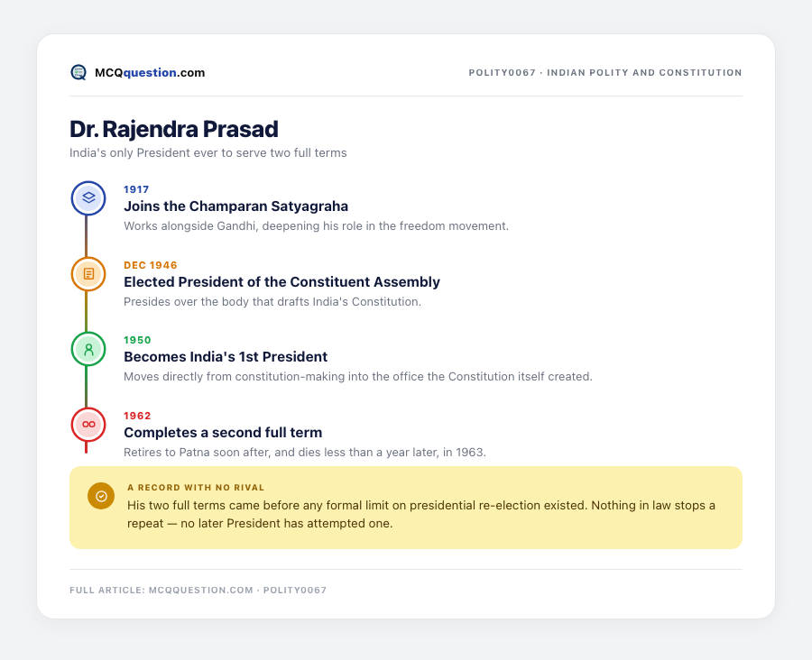Click the MCQquestion magnifier logo icon
The height and width of the screenshot is (660, 812).
pyautogui.click(x=78, y=72)
